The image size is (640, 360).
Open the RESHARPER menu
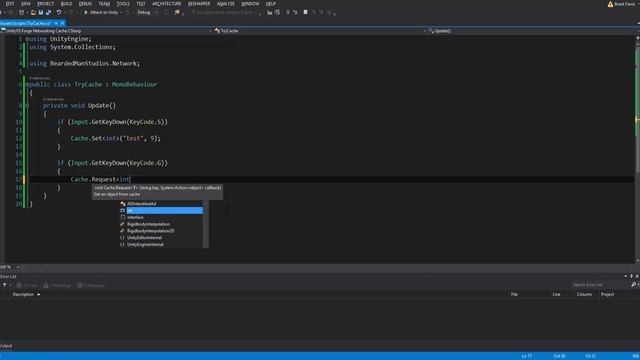[199, 4]
